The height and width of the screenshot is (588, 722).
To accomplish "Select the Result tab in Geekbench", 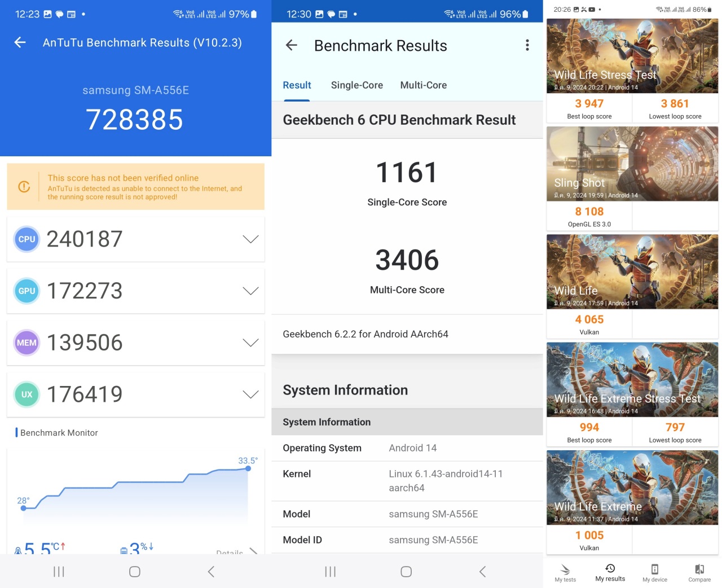I will click(297, 85).
